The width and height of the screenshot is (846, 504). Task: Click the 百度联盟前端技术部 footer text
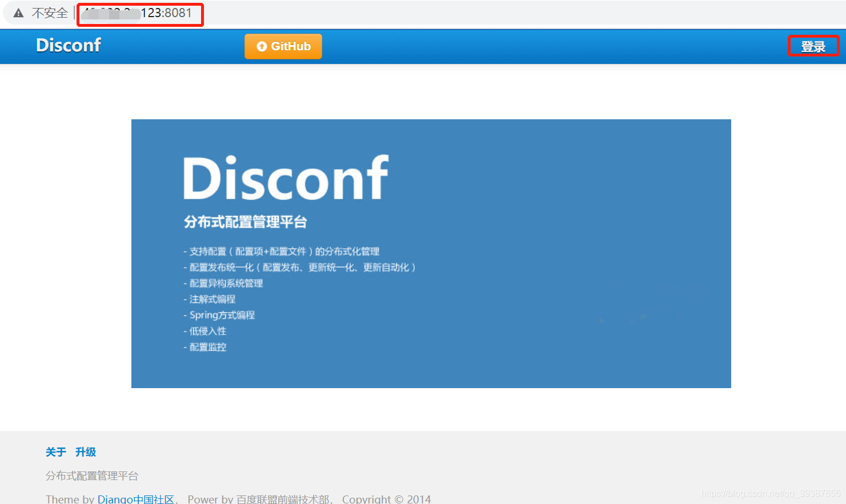pos(283,499)
